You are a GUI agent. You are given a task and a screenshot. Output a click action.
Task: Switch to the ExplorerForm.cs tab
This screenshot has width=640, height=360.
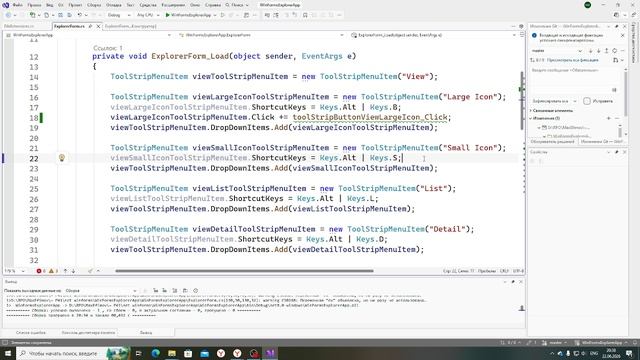[x=69, y=26]
